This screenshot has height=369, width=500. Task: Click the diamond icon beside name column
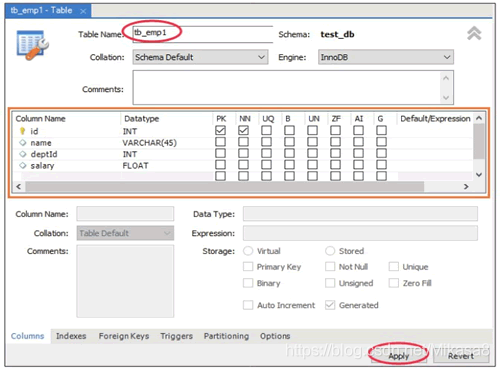pos(22,143)
